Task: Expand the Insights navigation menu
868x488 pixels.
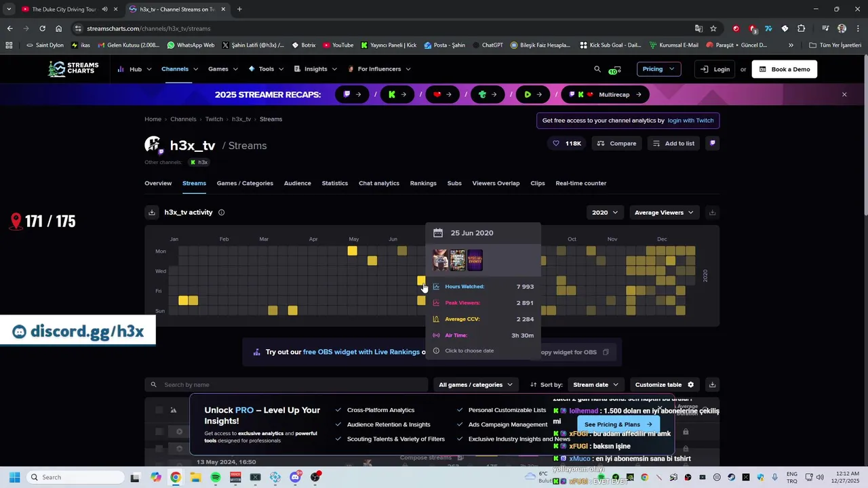Action: pos(315,69)
